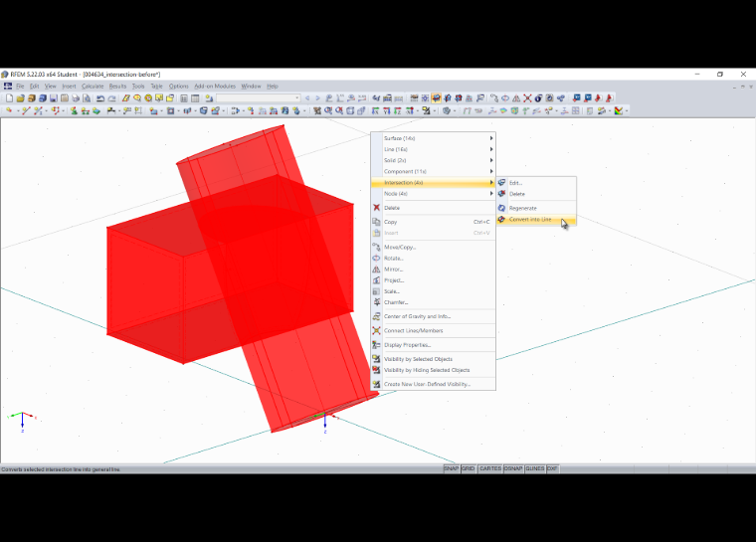The width and height of the screenshot is (756, 542).
Task: Open the Results menu
Action: [x=117, y=87]
